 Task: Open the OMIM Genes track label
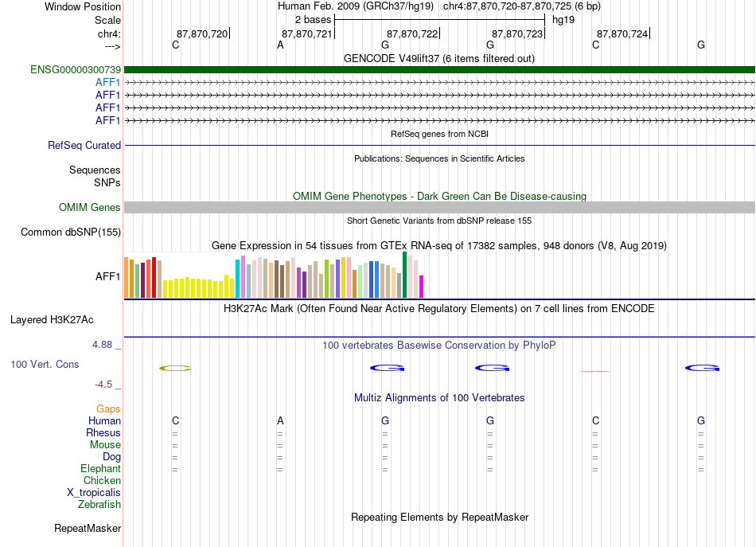pyautogui.click(x=90, y=208)
